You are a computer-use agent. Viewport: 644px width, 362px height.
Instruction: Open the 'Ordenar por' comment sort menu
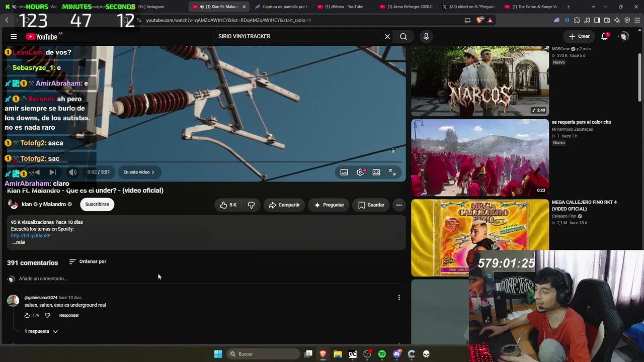point(88,261)
